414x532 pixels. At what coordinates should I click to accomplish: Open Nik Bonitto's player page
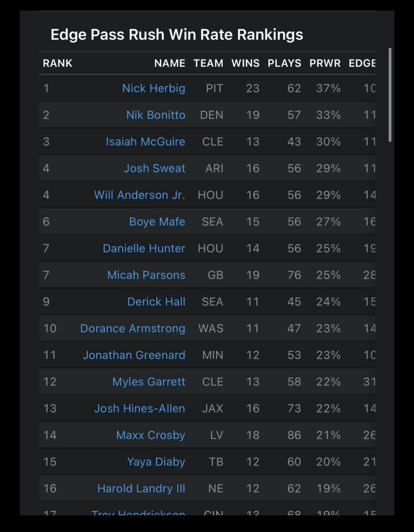pos(156,115)
